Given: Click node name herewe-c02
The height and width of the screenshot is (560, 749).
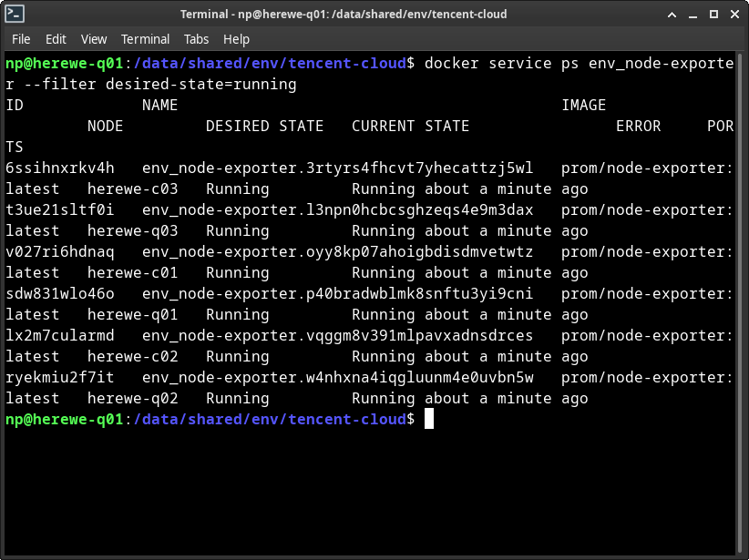Looking at the screenshot, I should 133,357.
